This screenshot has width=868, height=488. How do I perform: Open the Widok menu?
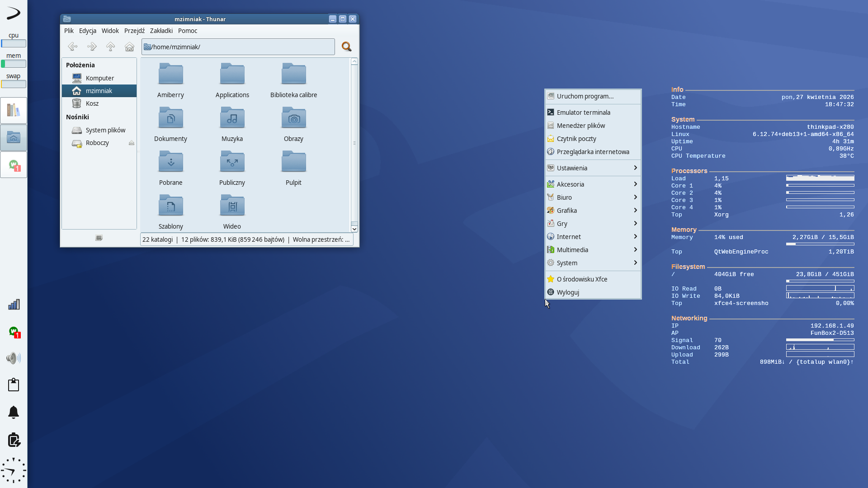point(110,31)
